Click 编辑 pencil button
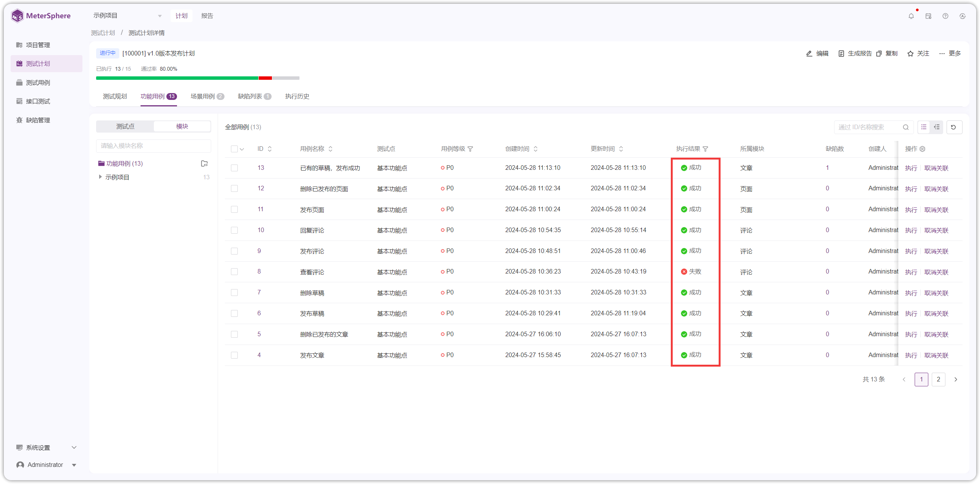Viewport: 980px width, 484px height. point(817,54)
